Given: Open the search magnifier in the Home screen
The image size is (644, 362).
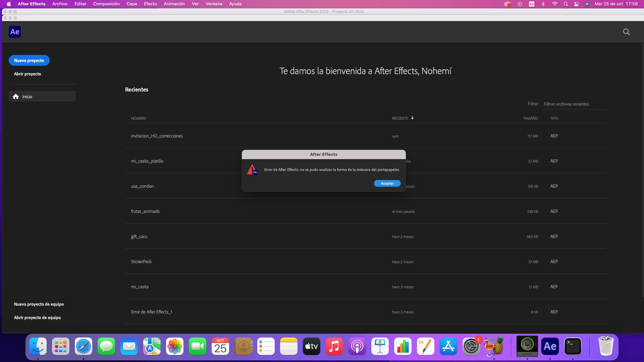Looking at the screenshot, I should [x=626, y=32].
